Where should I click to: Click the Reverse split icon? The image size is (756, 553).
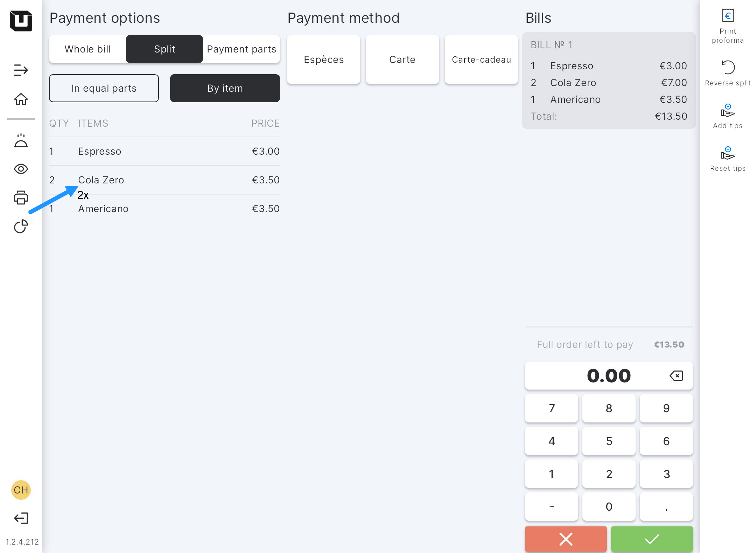pos(728,68)
